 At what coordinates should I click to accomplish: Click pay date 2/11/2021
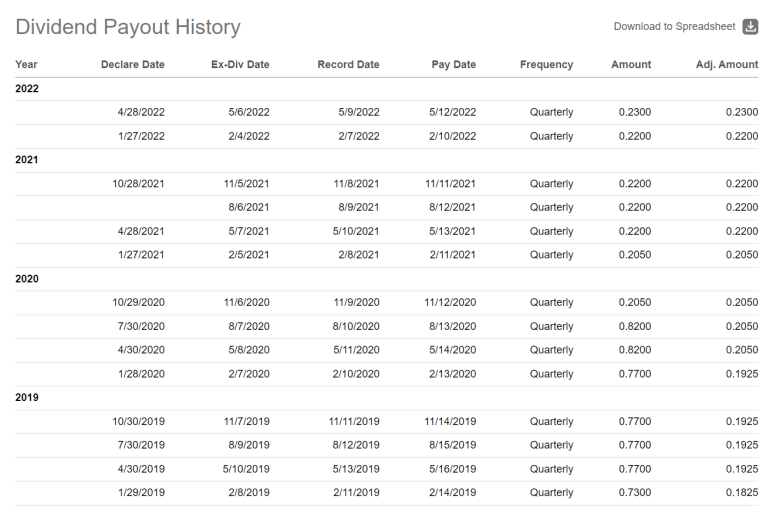[x=453, y=255]
